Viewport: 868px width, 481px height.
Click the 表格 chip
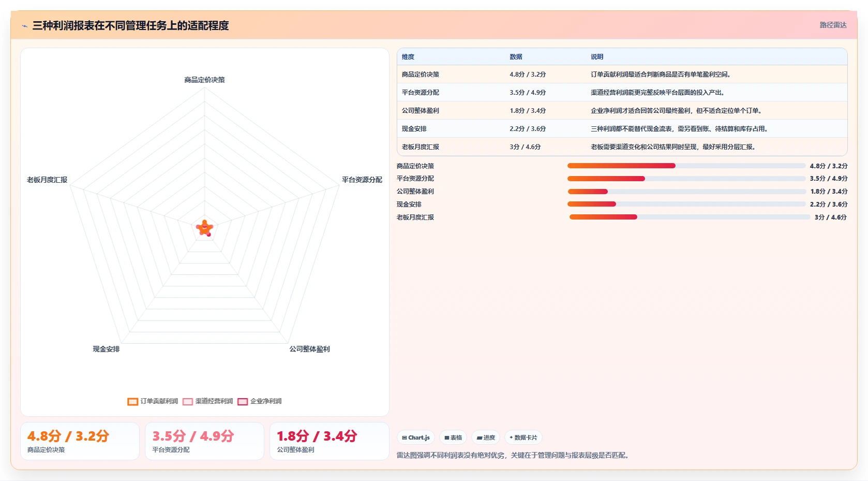tap(453, 438)
